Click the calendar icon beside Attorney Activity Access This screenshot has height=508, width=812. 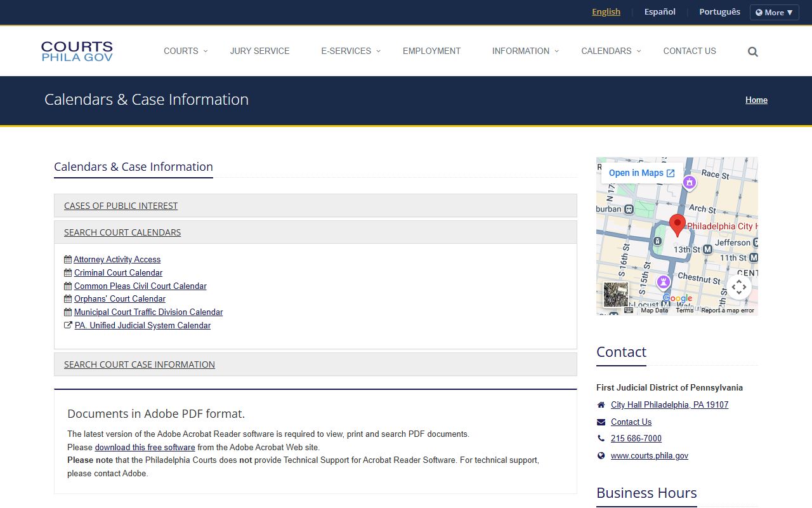coord(68,259)
